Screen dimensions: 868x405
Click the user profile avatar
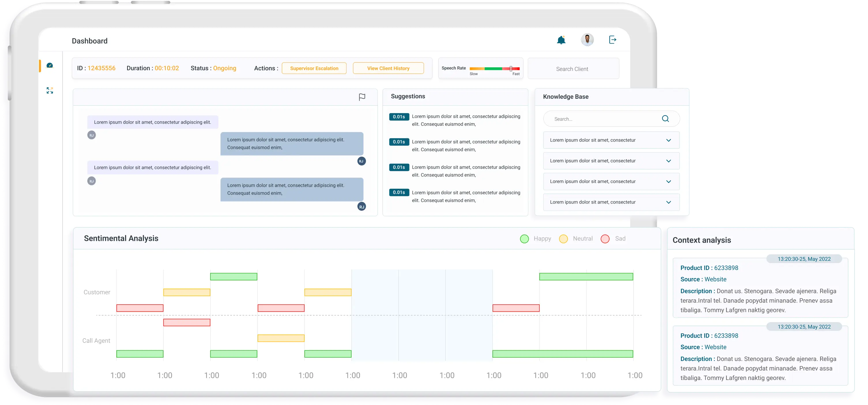click(x=587, y=40)
